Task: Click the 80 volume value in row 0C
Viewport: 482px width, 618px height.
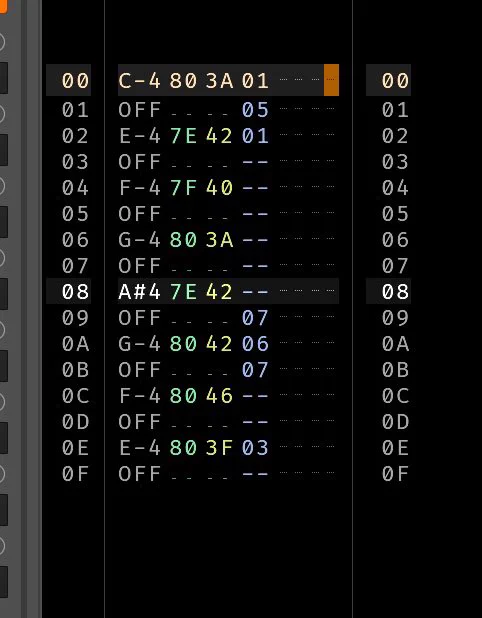Action: coord(183,396)
